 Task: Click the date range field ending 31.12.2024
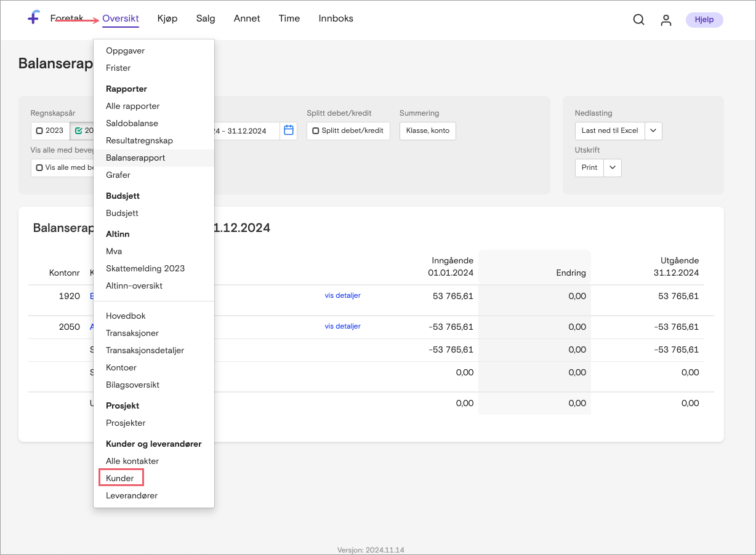point(247,130)
